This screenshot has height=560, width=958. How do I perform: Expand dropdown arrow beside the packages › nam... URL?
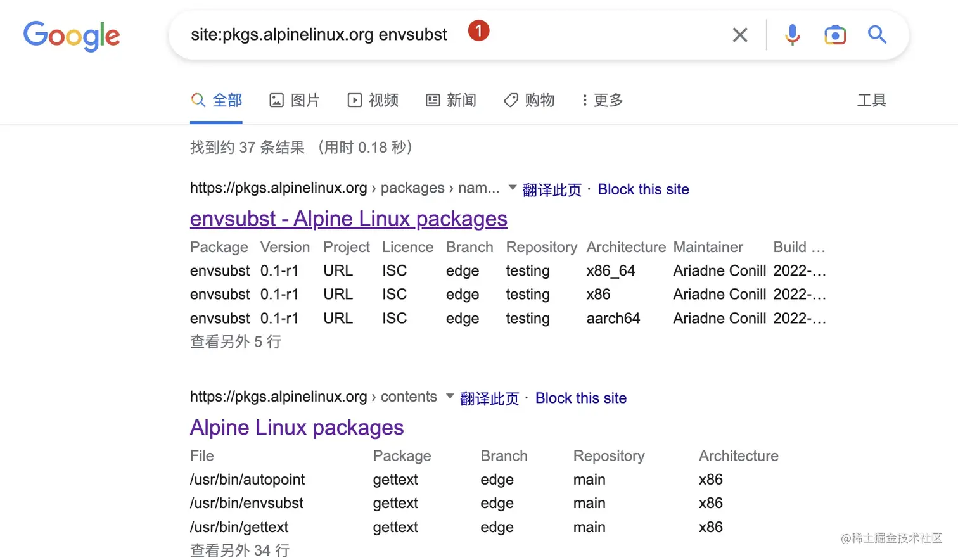click(513, 188)
